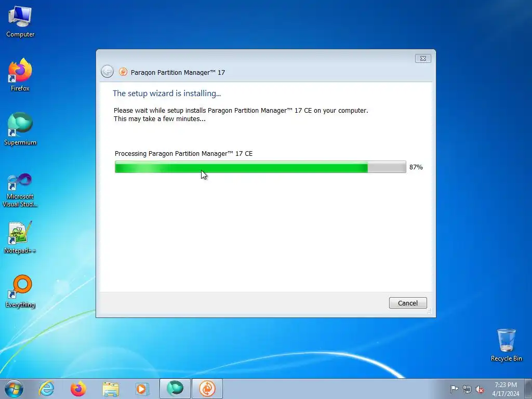Click the 'Paragon Partition Manager 17' window title
This screenshot has height=399, width=532.
[x=178, y=72]
